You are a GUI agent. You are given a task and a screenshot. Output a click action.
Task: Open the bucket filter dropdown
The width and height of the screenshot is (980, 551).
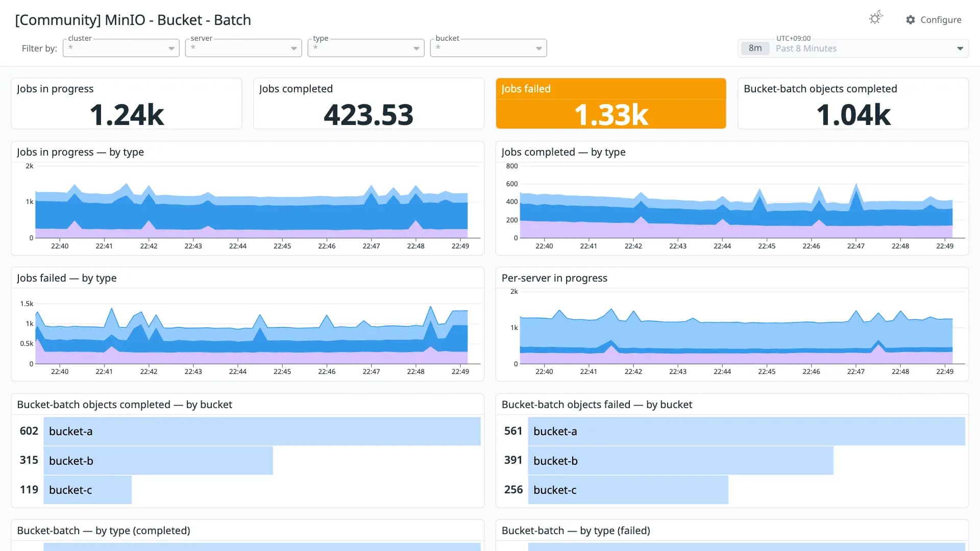coord(488,48)
